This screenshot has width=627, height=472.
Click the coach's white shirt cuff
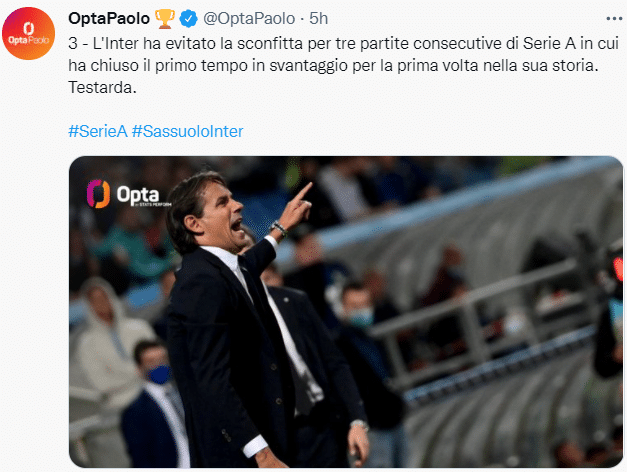257,444
